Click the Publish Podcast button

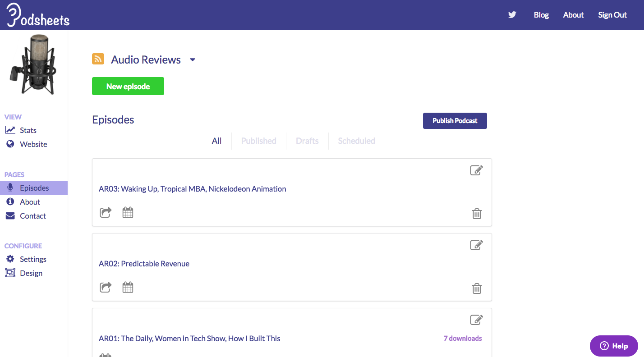(x=455, y=121)
